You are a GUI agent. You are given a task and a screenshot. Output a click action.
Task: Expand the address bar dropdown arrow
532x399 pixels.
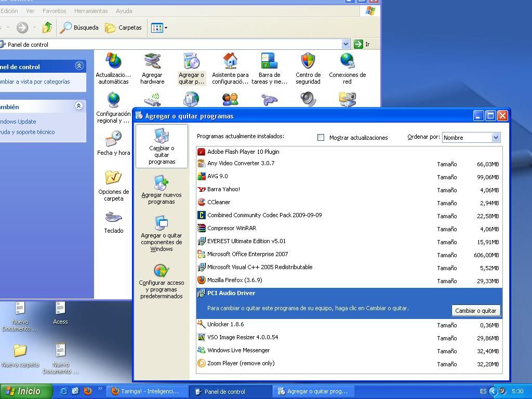[x=345, y=44]
